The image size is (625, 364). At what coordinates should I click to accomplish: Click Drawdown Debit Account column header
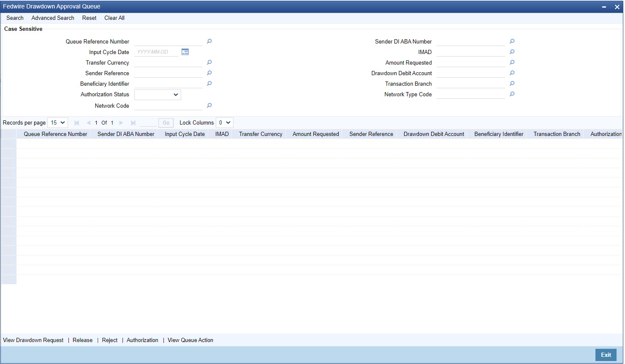coord(434,134)
